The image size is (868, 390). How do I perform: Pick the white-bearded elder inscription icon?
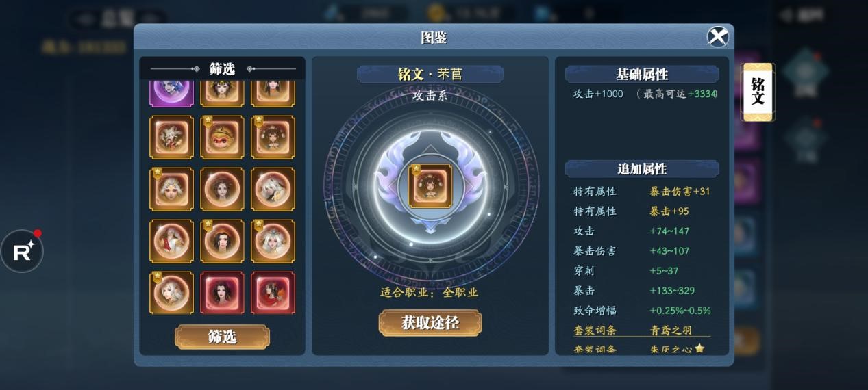(x=171, y=241)
